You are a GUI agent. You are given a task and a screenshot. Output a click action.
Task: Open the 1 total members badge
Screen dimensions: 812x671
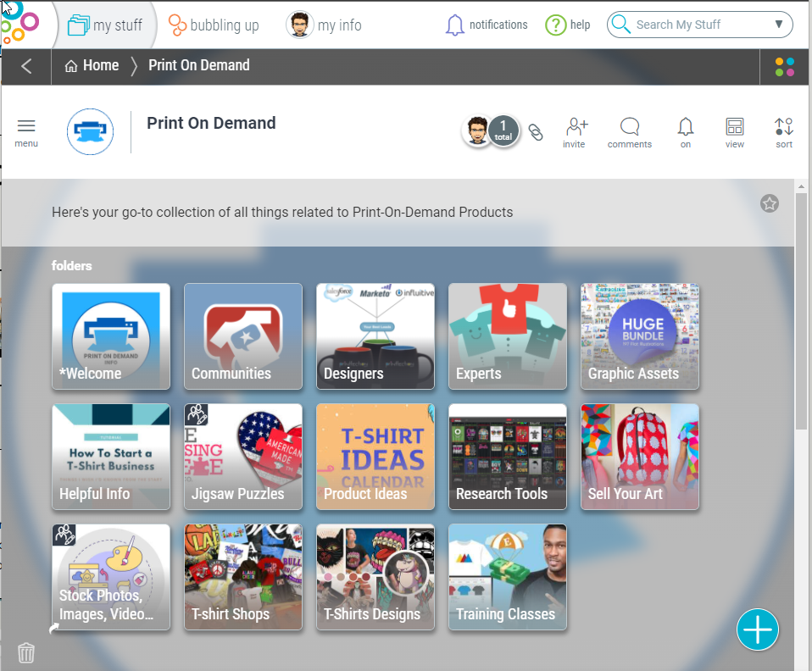pyautogui.click(x=503, y=130)
